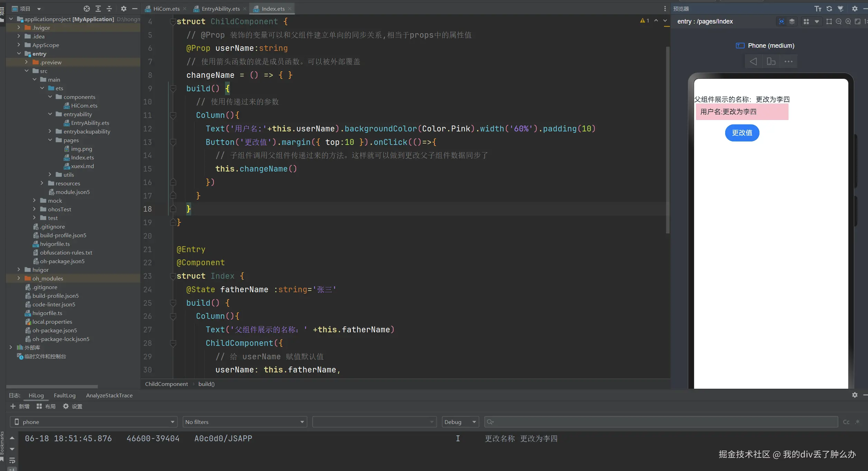868x471 pixels.
Task: Open the Debug log level dropdown
Action: (460, 422)
